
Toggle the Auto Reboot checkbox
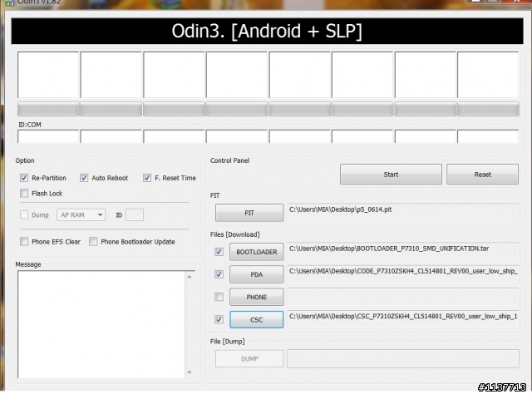pyautogui.click(x=84, y=178)
